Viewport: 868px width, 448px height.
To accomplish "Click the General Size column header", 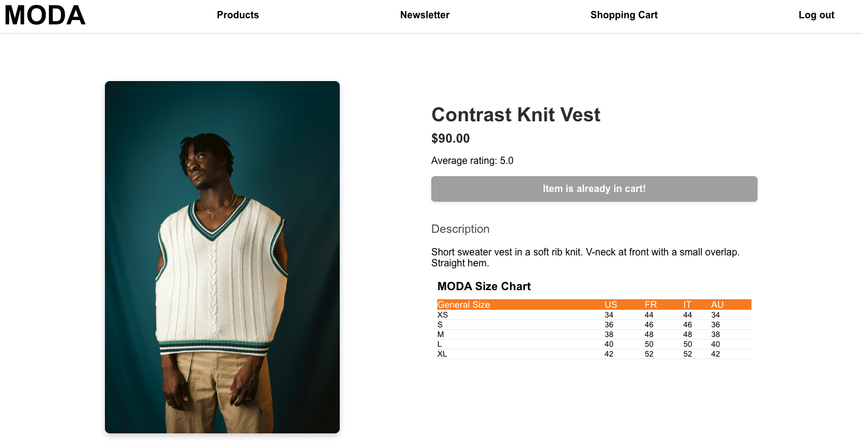I will [464, 305].
